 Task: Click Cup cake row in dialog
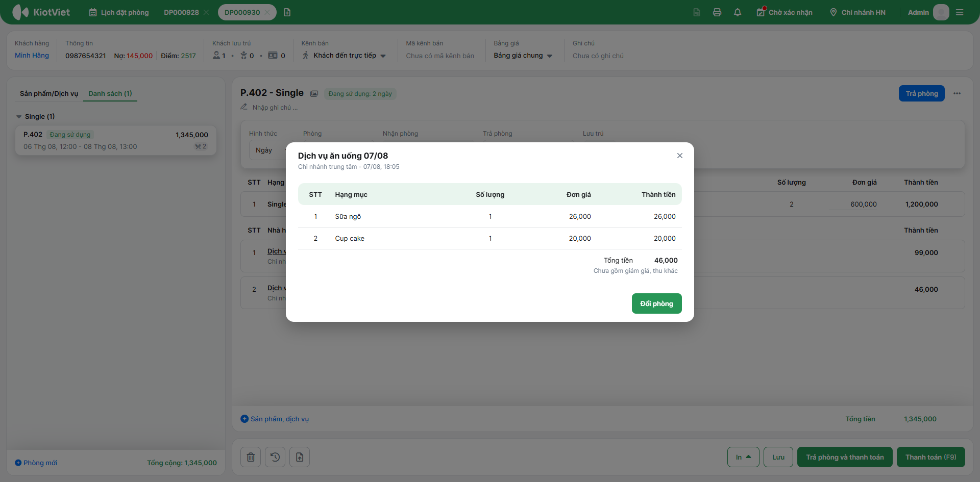tap(490, 238)
